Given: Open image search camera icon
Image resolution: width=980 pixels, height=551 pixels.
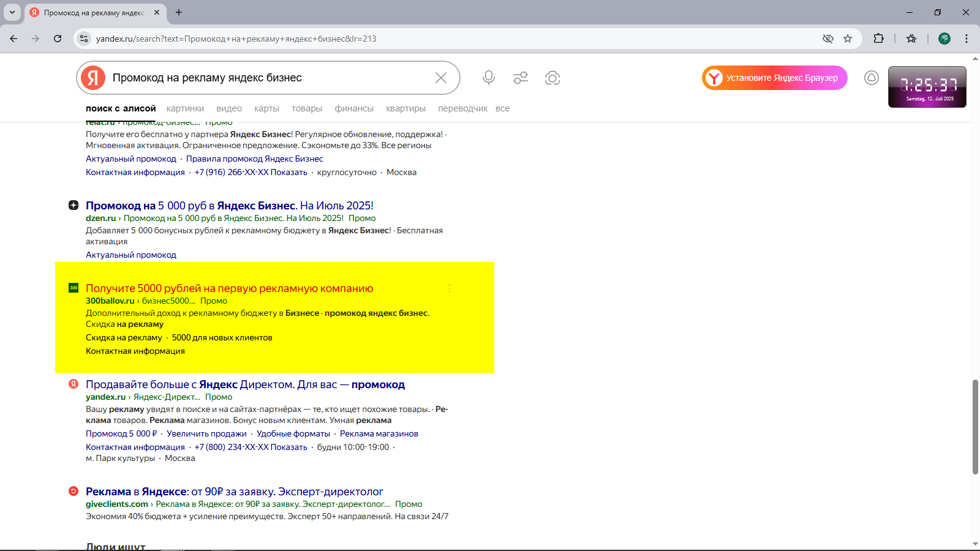Looking at the screenshot, I should pyautogui.click(x=552, y=78).
